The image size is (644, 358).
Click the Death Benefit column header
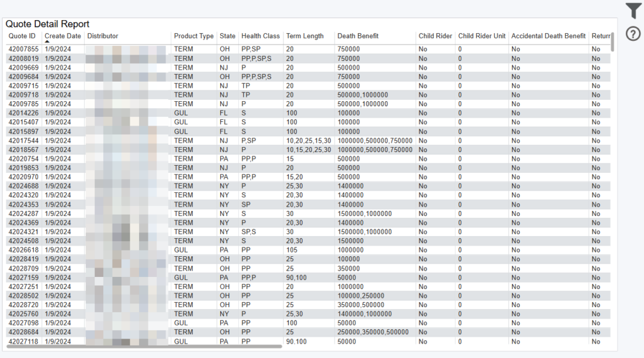tap(358, 36)
